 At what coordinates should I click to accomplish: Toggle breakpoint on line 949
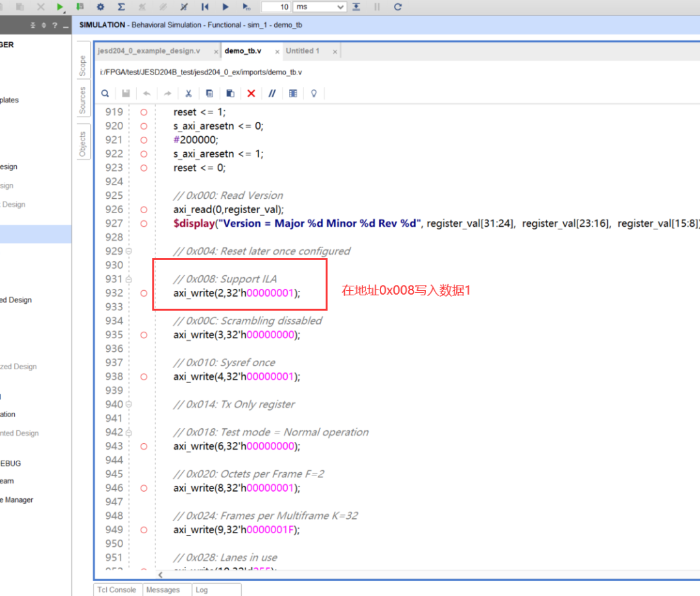tap(144, 530)
